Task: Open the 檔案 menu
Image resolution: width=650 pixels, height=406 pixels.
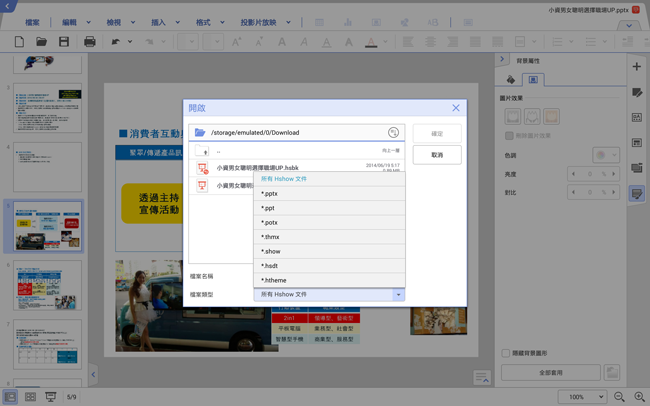Action: (x=32, y=22)
